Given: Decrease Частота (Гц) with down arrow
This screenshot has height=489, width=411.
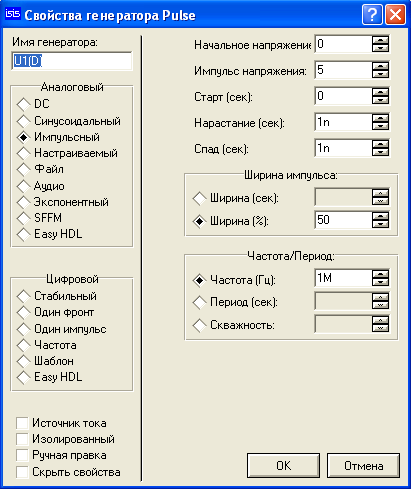Looking at the screenshot, I should pyautogui.click(x=380, y=282).
